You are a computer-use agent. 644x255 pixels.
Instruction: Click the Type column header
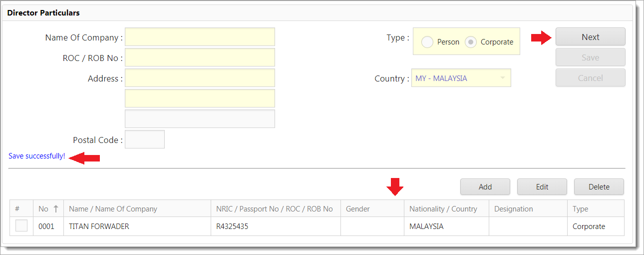[x=580, y=209]
